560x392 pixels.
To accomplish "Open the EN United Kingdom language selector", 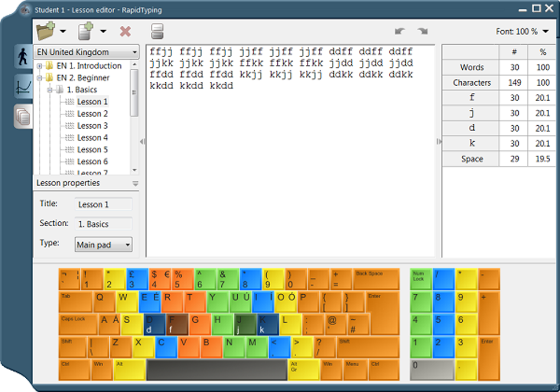I will coord(86,51).
